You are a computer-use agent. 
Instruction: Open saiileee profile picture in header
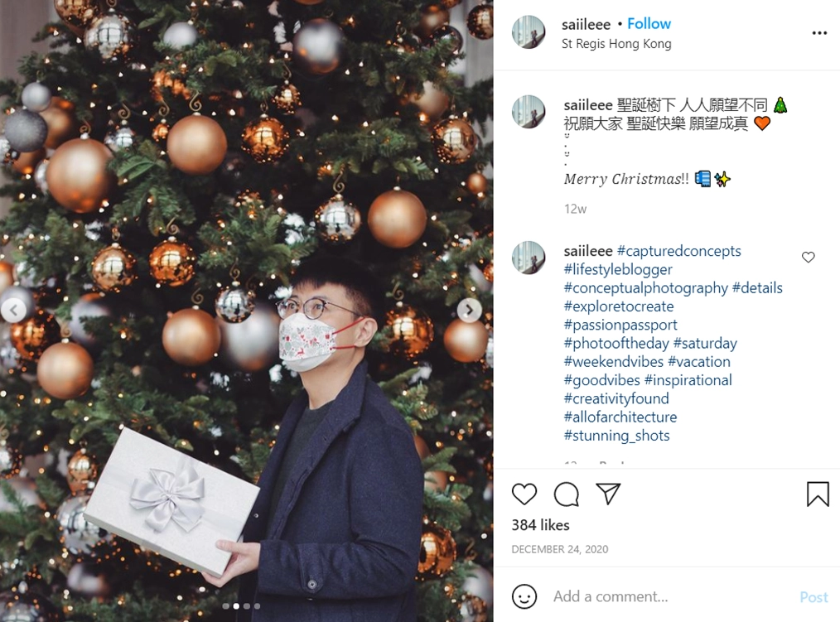click(x=529, y=32)
